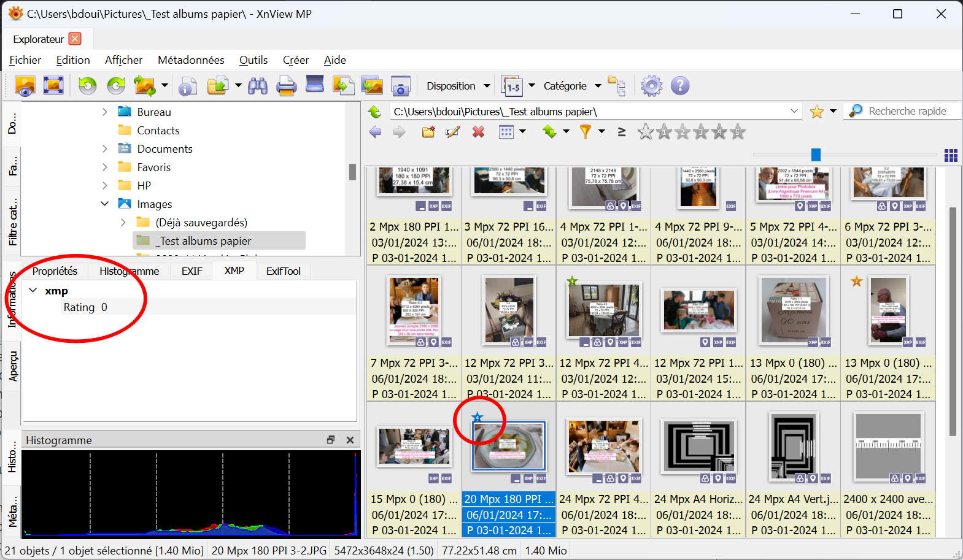This screenshot has width=963, height=560.
Task: Toggle the 5-star rating filter
Action: pyautogui.click(x=738, y=132)
